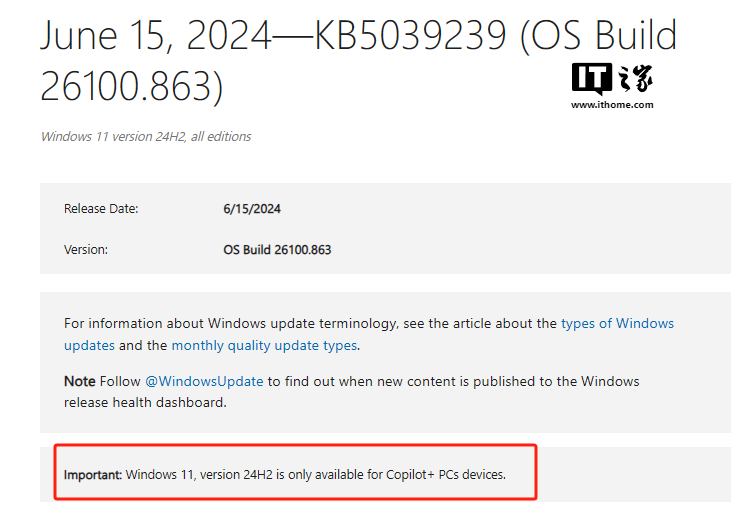Image resolution: width=741 pixels, height=514 pixels.
Task: Click the "Version:" label
Action: [86, 249]
